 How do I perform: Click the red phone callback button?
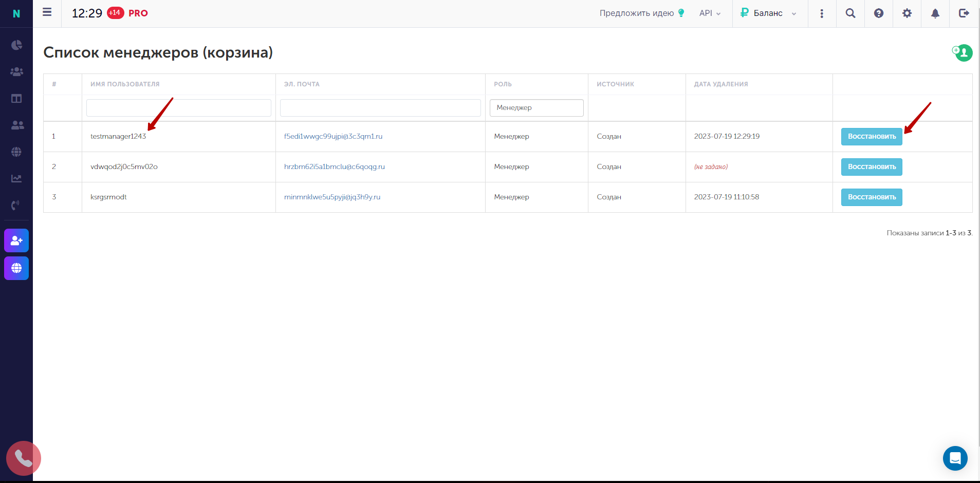point(23,458)
